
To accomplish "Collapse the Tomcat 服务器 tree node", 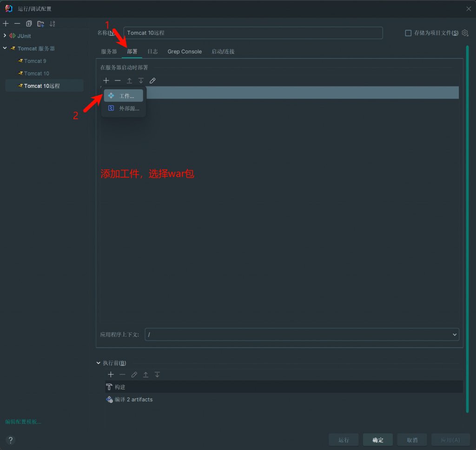I will click(5, 48).
